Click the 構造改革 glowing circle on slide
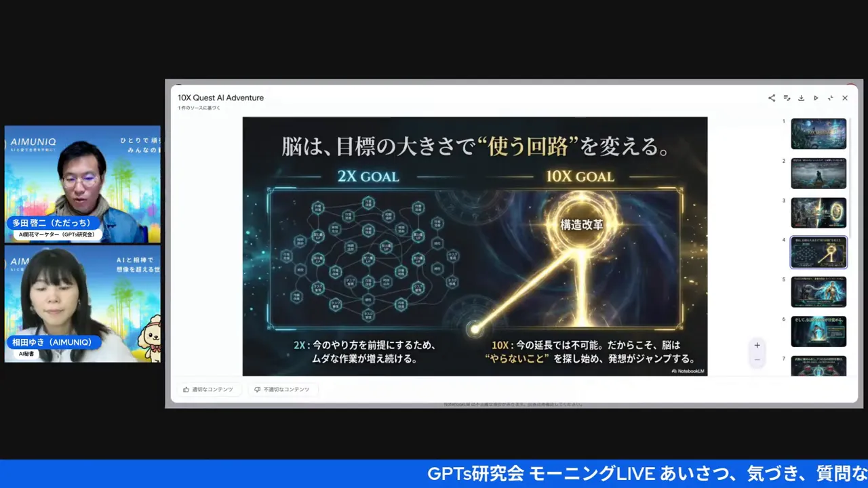Image resolution: width=868 pixels, height=488 pixels. (581, 225)
